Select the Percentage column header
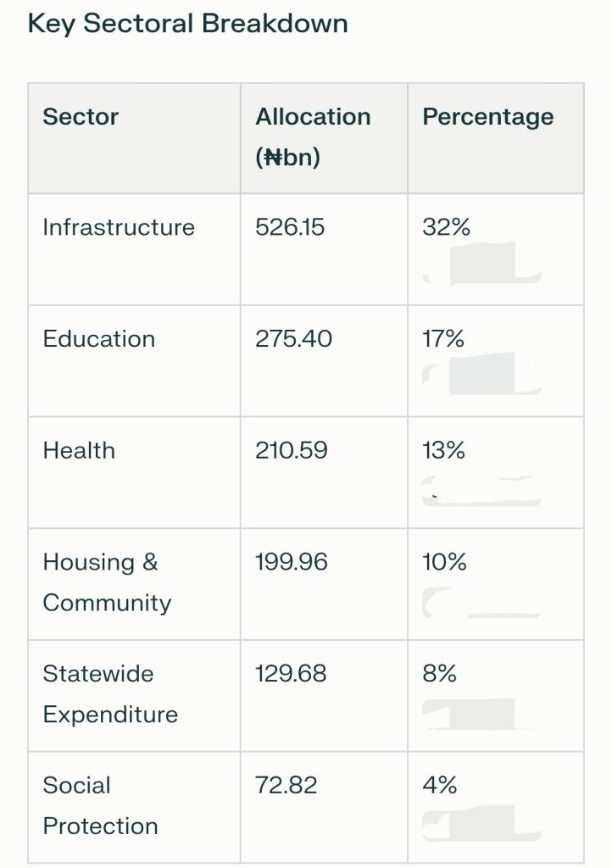This screenshot has width=612, height=868. 487,117
